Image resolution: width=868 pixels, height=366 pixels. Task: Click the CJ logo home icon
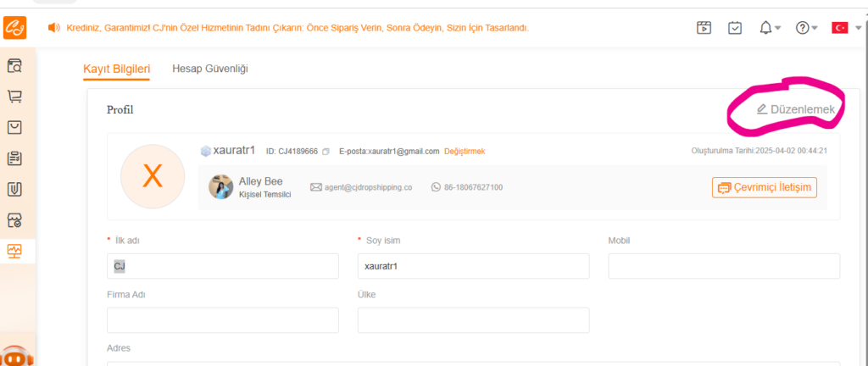(15, 28)
